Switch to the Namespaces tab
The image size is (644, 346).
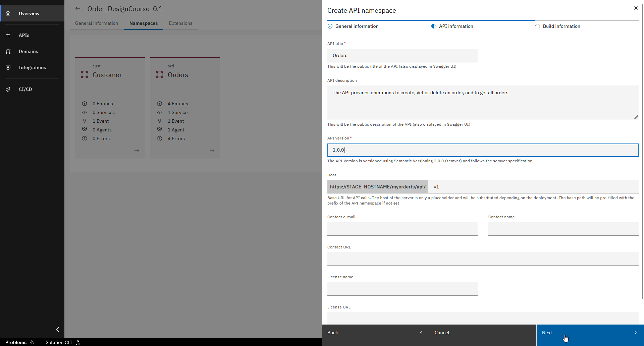coord(143,23)
